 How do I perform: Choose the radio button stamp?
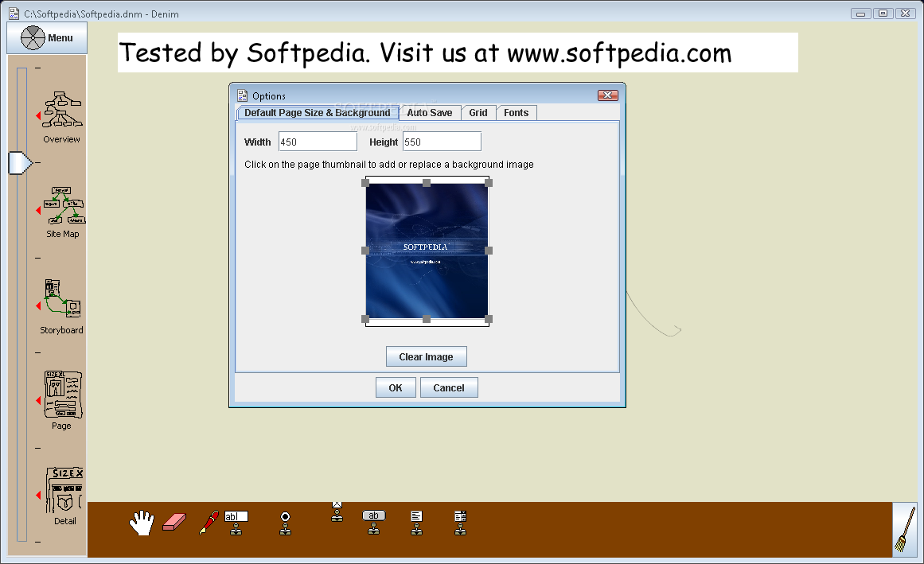click(x=285, y=523)
